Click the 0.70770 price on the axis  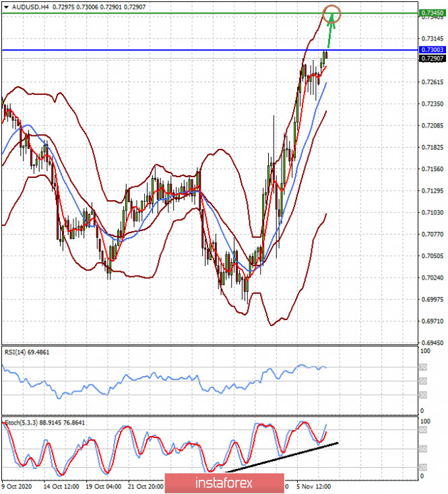pos(433,235)
